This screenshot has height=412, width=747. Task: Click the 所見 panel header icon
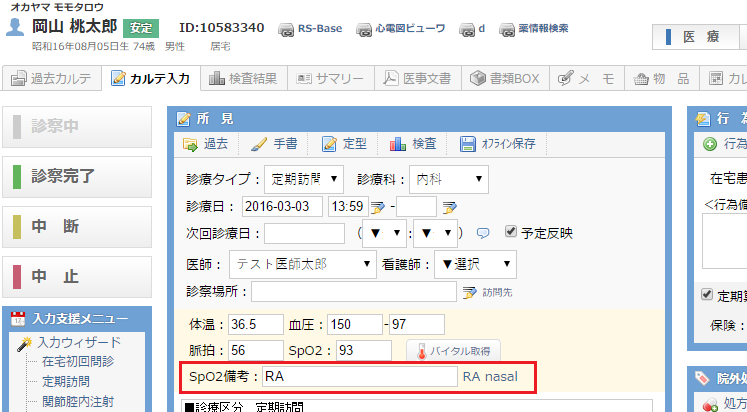(x=183, y=119)
